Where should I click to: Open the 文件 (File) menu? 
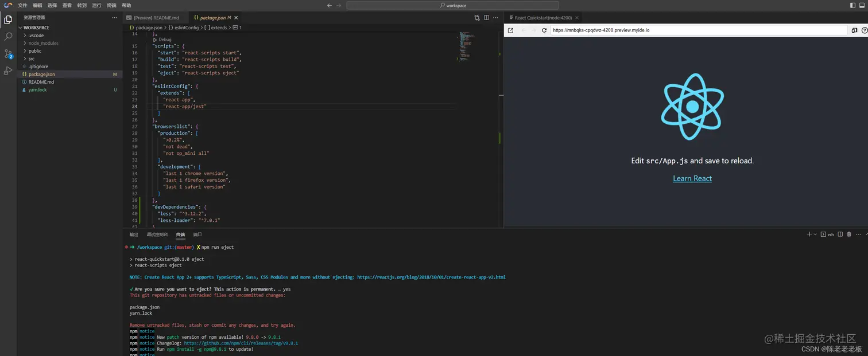[x=22, y=5]
